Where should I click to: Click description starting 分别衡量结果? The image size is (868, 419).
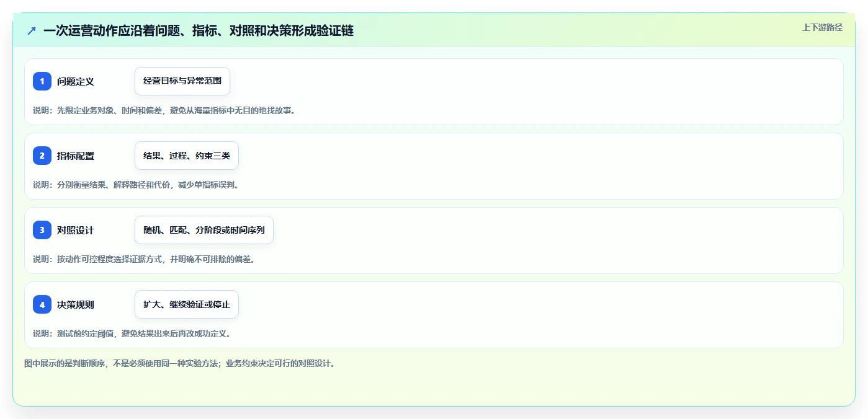point(136,185)
